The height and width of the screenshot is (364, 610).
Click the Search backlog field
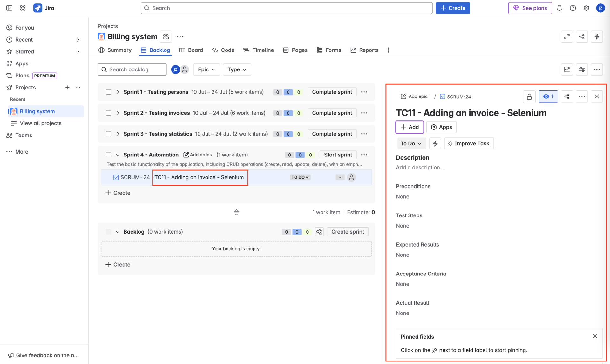click(132, 69)
